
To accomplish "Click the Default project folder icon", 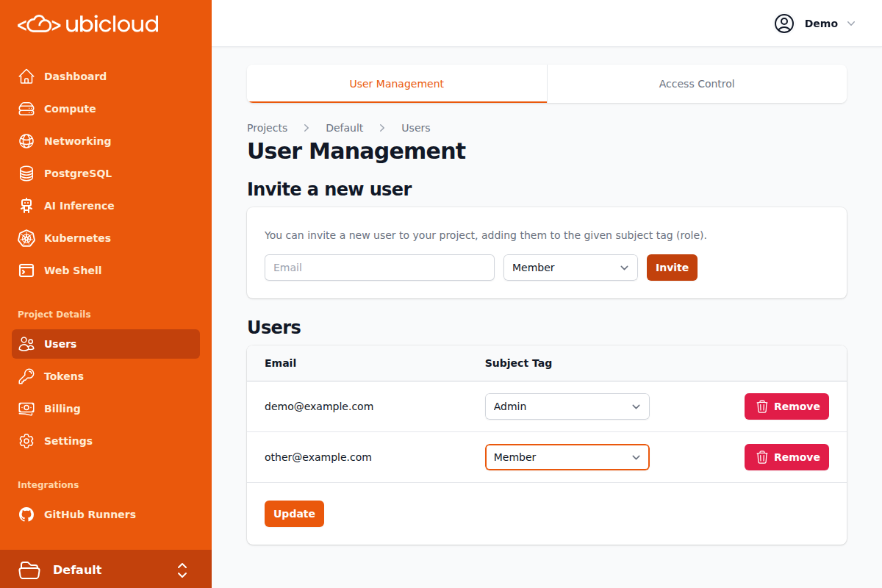I will tap(29, 570).
